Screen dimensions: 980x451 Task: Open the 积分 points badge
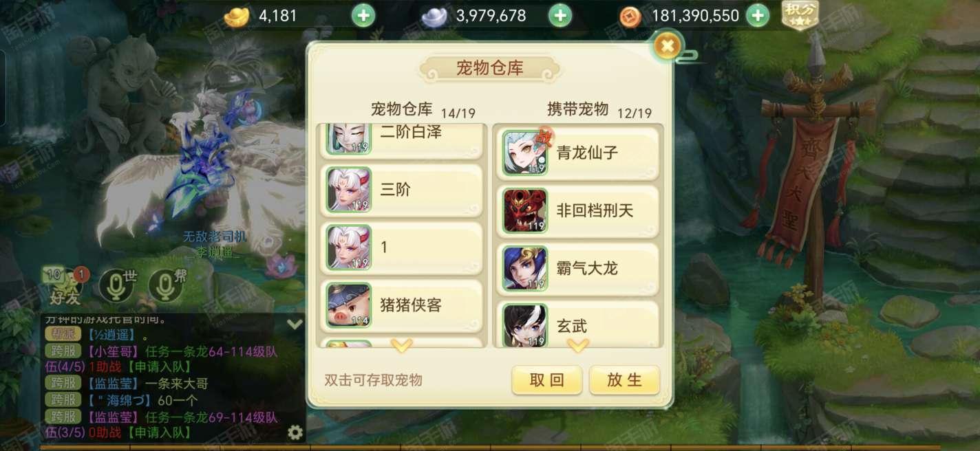800,15
